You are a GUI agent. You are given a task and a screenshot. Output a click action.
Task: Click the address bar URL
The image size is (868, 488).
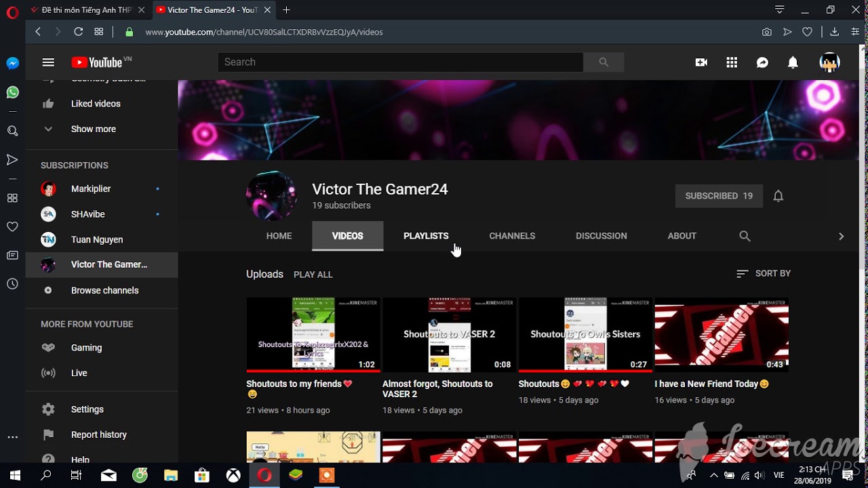pos(264,32)
